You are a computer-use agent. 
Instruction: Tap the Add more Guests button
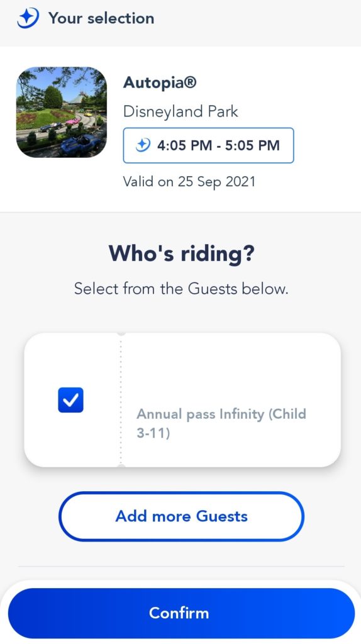(x=181, y=516)
